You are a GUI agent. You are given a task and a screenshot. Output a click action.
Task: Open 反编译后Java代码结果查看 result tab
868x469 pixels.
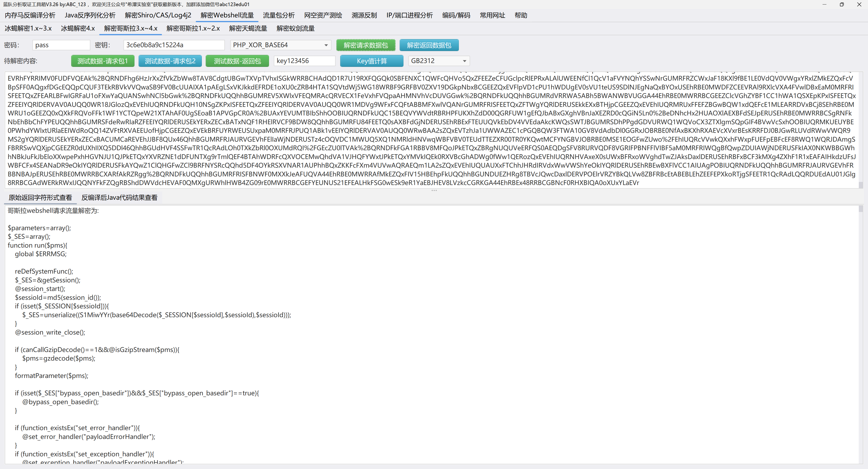(119, 198)
